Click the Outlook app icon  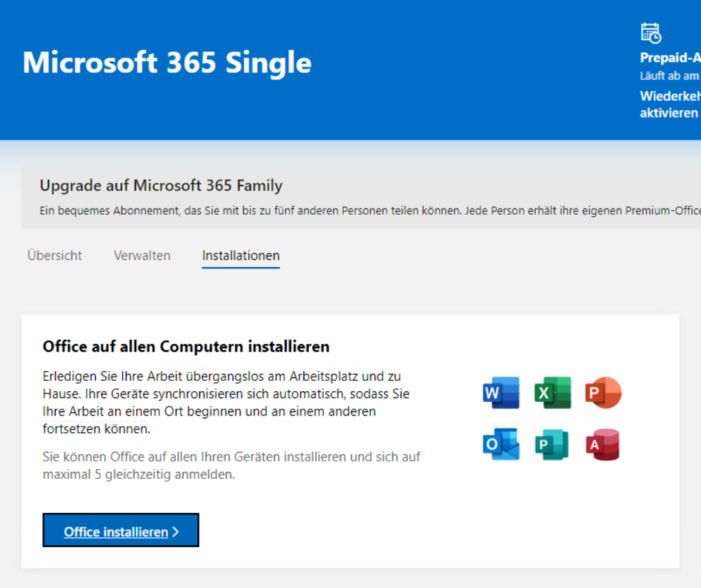click(x=501, y=444)
